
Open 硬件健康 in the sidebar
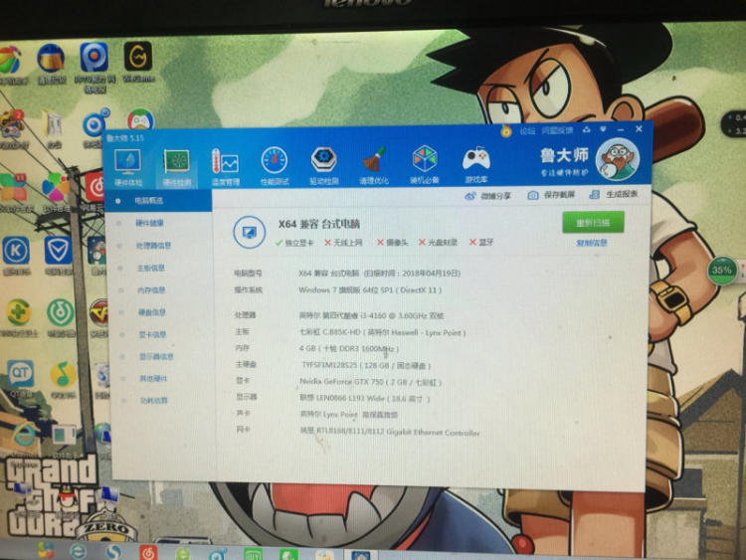149,223
